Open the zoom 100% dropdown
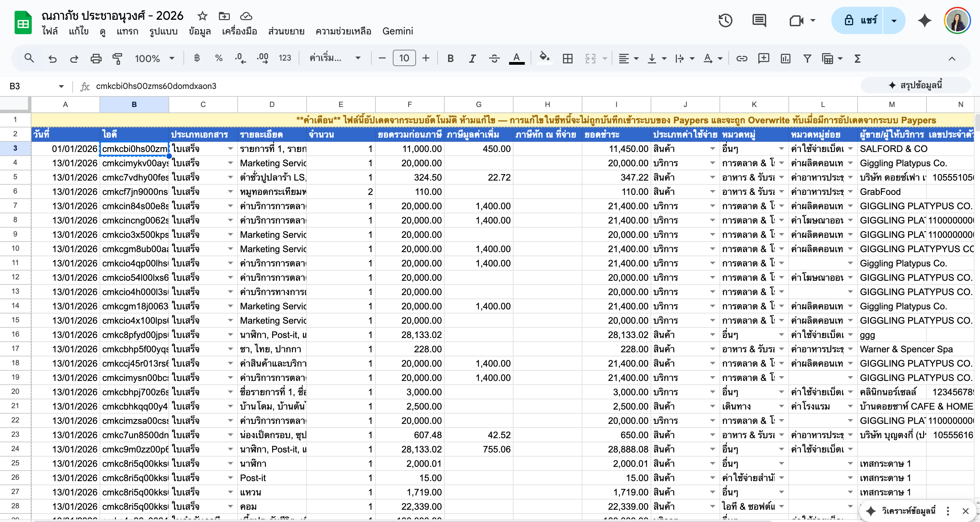Screen dimensions: 980x522 point(154,59)
